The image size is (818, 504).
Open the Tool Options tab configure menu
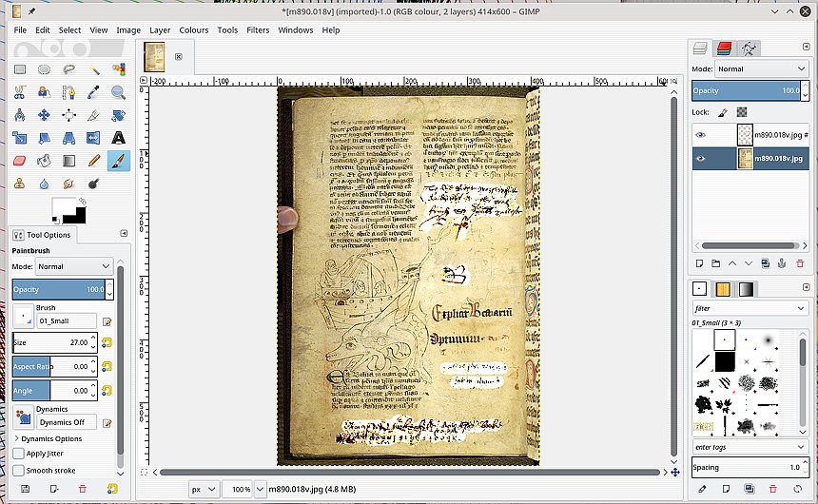click(x=124, y=233)
